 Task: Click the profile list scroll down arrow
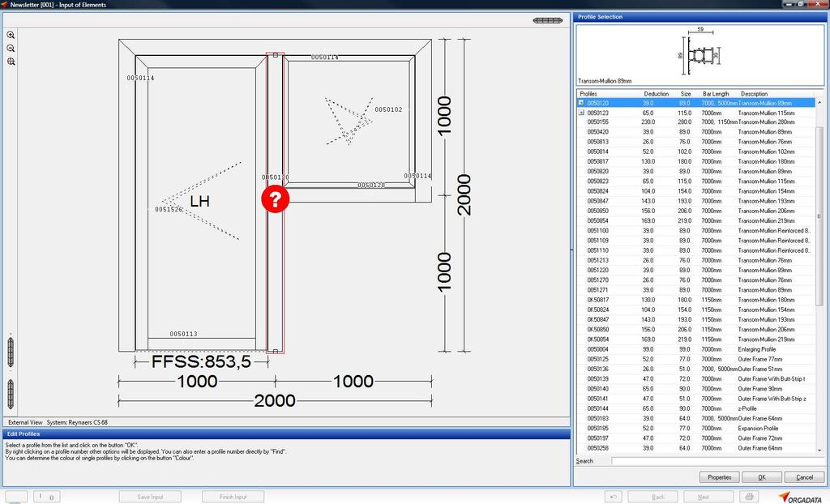coord(819,450)
